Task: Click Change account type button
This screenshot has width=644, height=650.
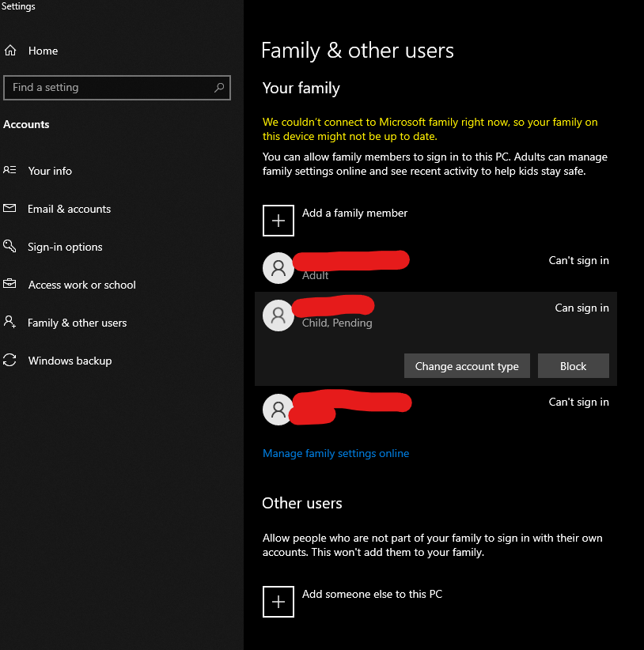Action: tap(467, 366)
